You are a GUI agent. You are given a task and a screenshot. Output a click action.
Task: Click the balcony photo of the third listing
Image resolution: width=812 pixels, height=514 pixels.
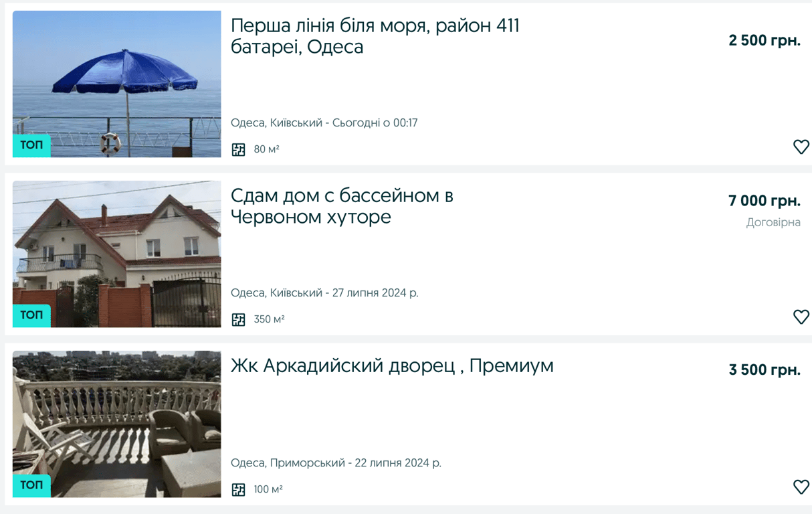116,424
